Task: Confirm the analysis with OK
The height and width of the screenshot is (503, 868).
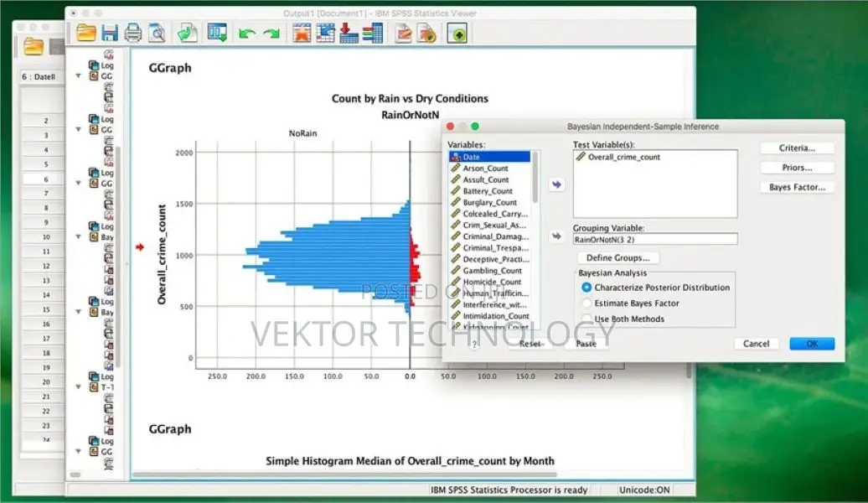Action: coord(812,344)
